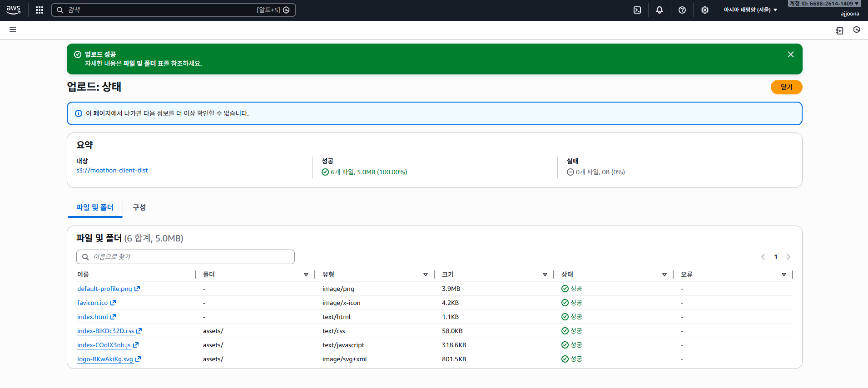The image size is (868, 388).
Task: Open the help question mark icon
Action: [x=682, y=10]
